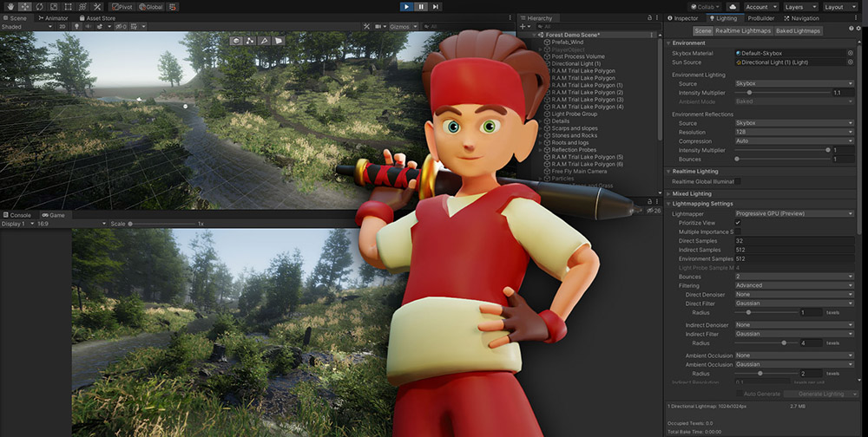Viewport: 868px width, 437px height.
Task: Toggle 2D view in Scene
Action: point(62,27)
